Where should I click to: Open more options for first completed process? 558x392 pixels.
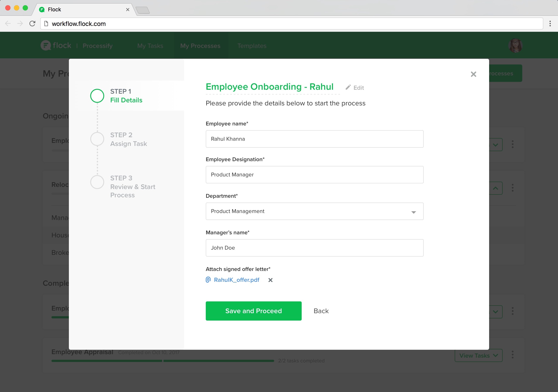[512, 311]
